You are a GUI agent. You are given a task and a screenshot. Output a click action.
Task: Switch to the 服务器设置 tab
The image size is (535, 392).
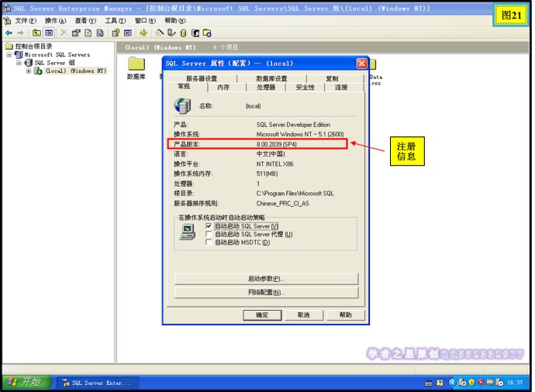(202, 79)
